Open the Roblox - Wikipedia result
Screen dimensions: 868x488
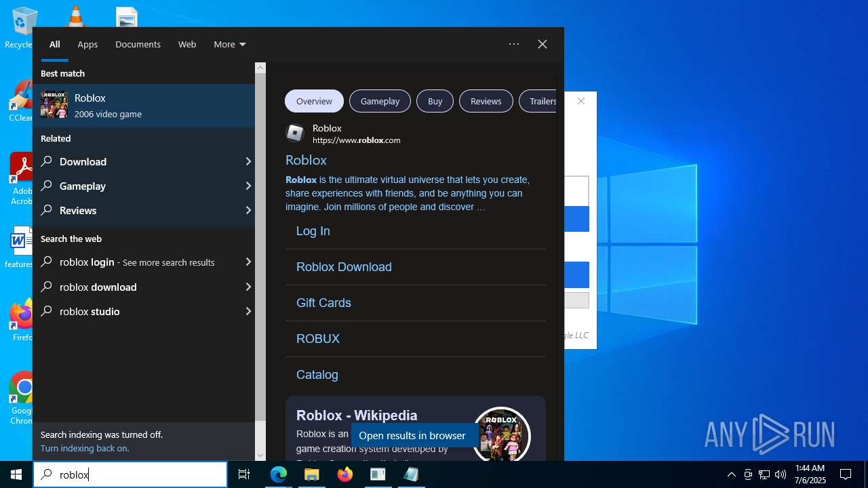click(x=357, y=415)
